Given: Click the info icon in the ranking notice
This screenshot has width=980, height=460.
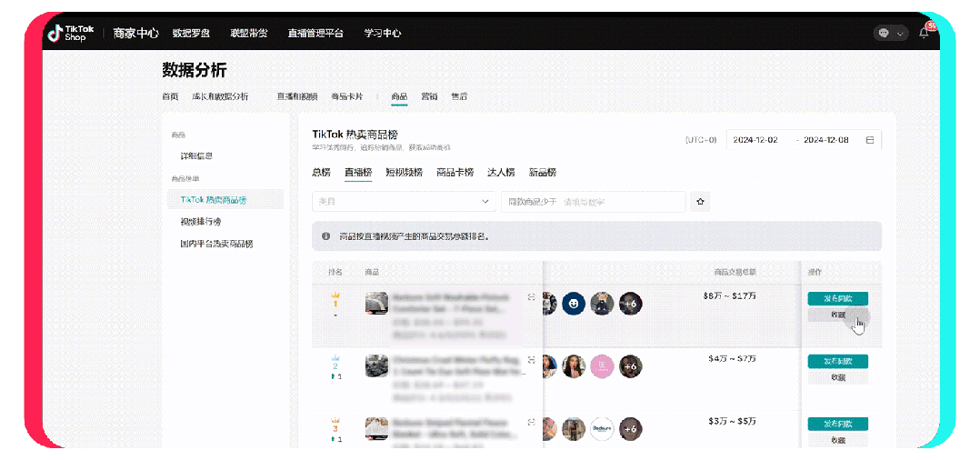Looking at the screenshot, I should 325,236.
